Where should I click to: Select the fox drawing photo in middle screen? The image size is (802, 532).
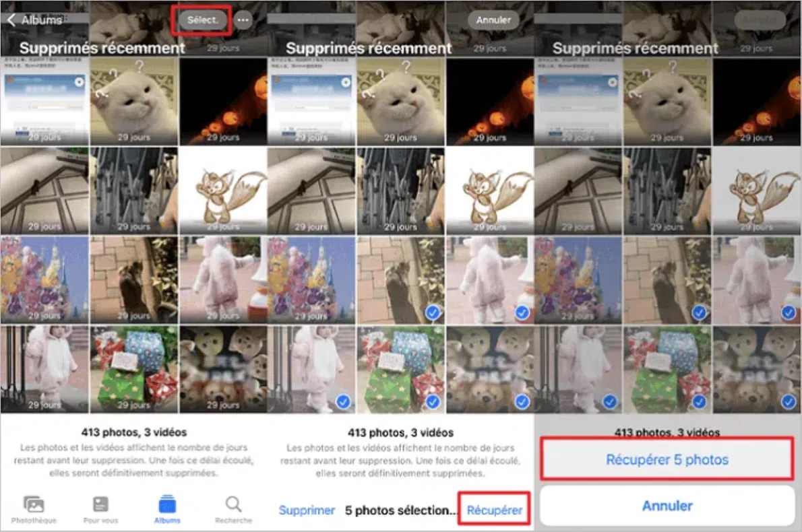490,191
